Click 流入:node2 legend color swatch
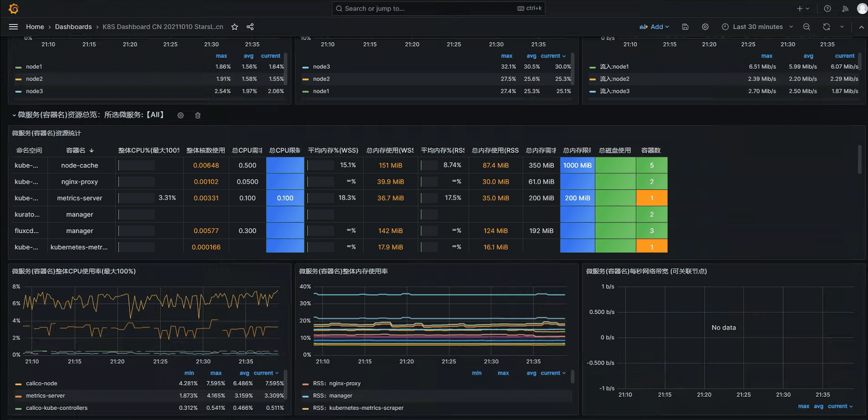This screenshot has width=868, height=420. [x=592, y=79]
